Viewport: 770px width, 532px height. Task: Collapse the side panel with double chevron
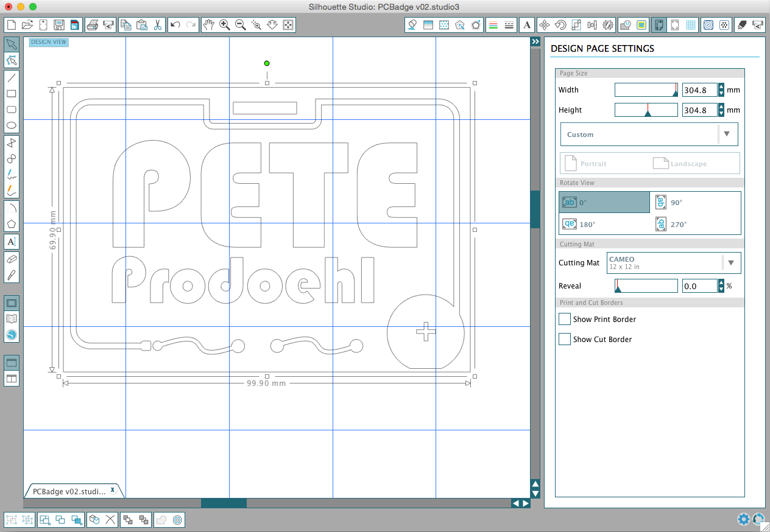pyautogui.click(x=535, y=41)
